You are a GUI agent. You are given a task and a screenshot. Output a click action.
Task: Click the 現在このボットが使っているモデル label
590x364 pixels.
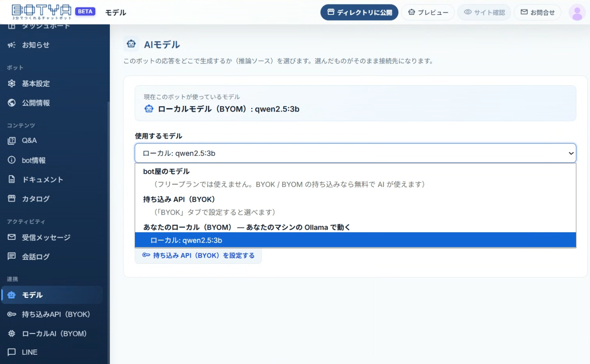click(192, 97)
